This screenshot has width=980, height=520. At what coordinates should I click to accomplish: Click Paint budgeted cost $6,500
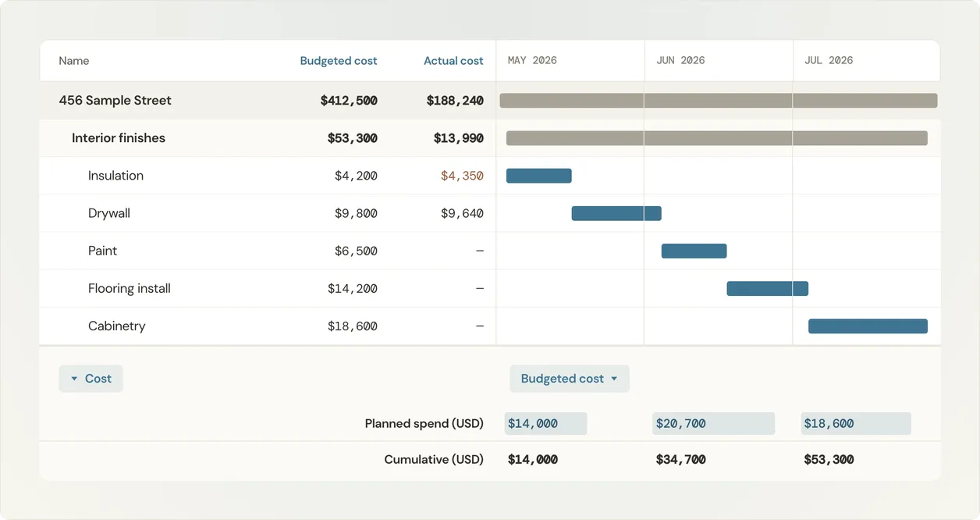tap(356, 251)
